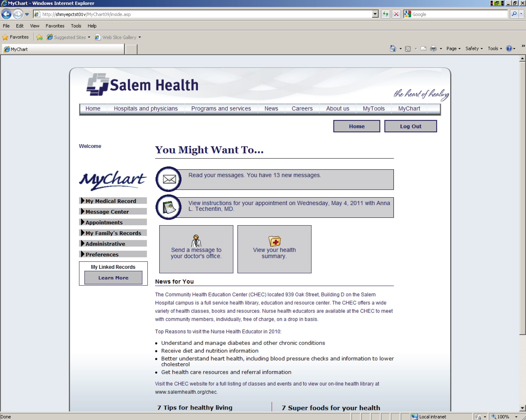Click the browser Home house icon
526x420 pixels.
[x=393, y=49]
